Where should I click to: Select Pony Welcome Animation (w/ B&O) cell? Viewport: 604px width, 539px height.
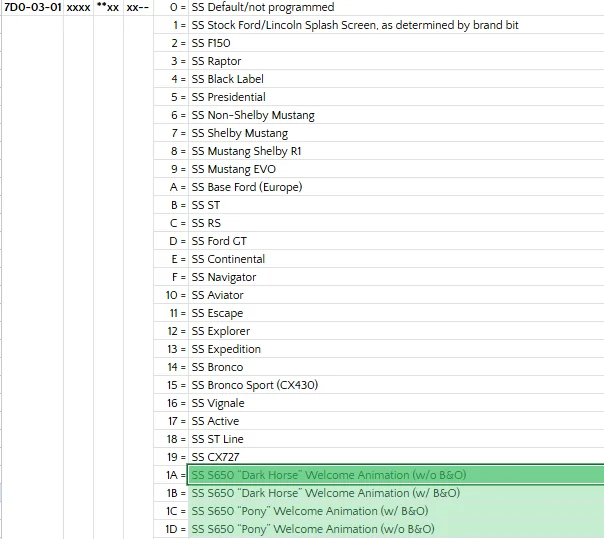[x=396, y=510]
